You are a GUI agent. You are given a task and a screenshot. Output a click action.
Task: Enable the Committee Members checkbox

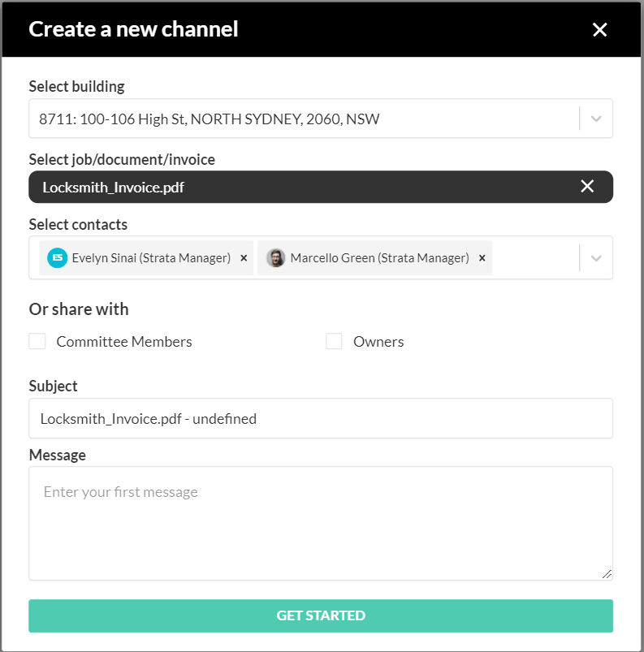tap(37, 342)
